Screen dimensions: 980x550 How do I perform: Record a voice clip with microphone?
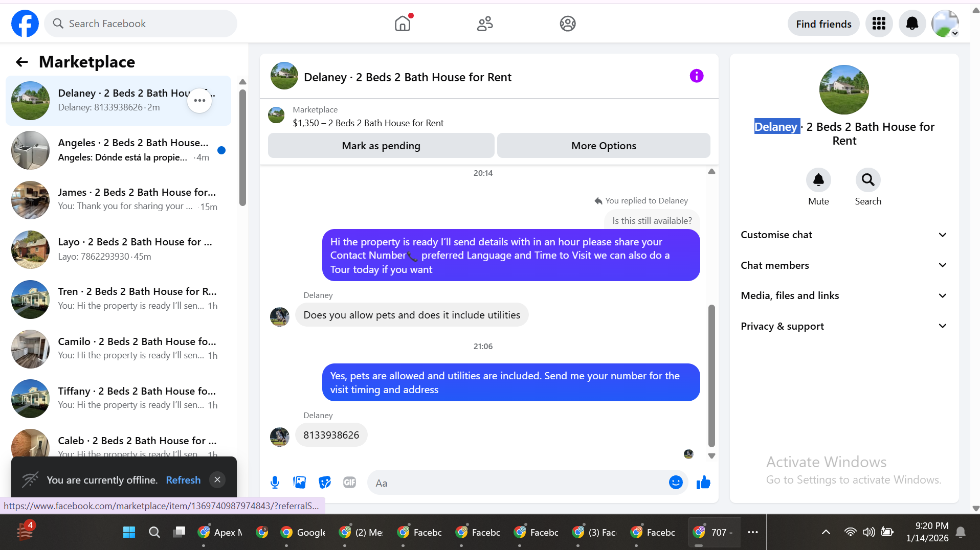[275, 483]
